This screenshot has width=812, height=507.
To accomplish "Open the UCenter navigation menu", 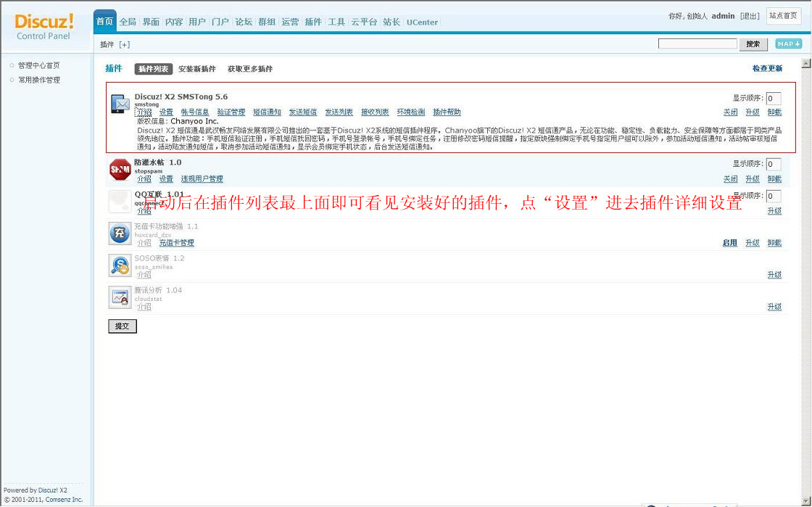I will [422, 22].
